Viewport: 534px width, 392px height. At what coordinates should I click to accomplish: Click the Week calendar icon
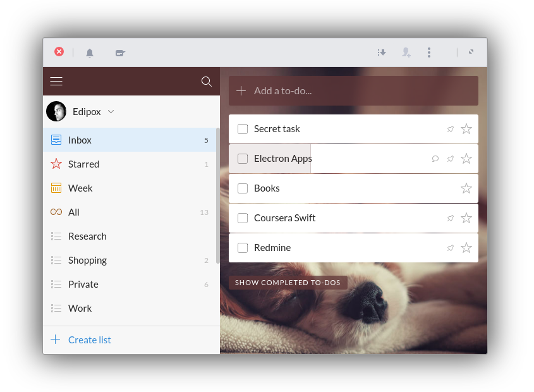(x=56, y=188)
